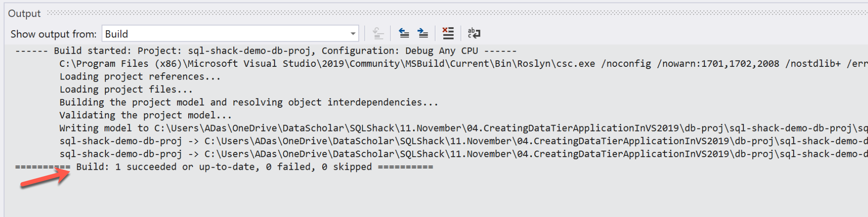Click the 'Show output from:' label
Viewport: 868px width, 217px height.
(54, 34)
